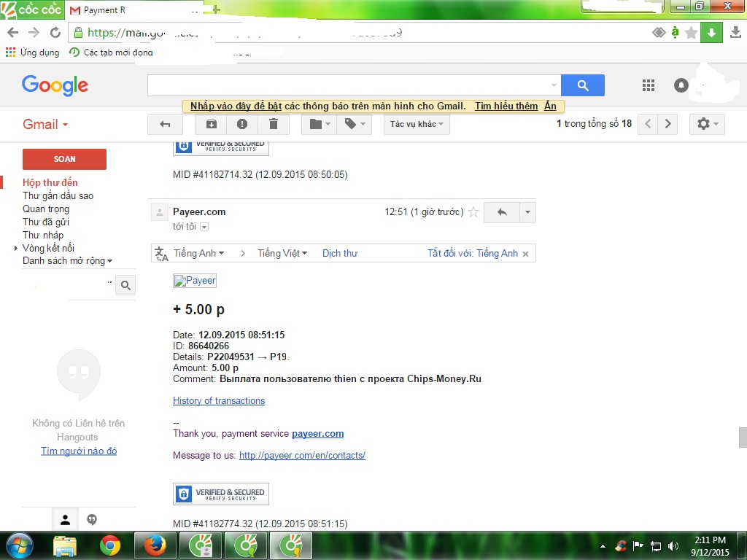Screen dimensions: 747x560
Task: Go to the newer conversation arrow
Action: pos(648,124)
